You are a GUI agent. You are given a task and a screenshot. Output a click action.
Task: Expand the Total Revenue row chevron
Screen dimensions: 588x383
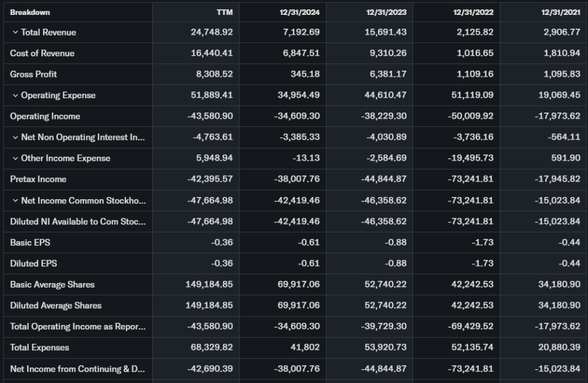[x=15, y=32]
